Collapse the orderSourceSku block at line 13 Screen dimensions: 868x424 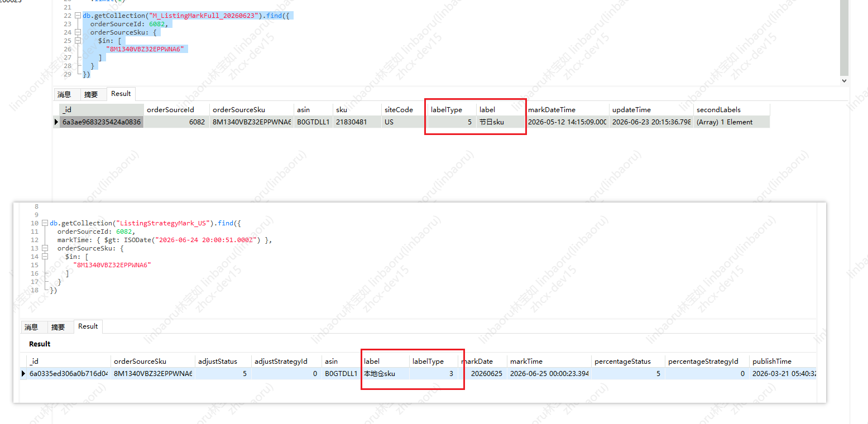[x=45, y=248]
